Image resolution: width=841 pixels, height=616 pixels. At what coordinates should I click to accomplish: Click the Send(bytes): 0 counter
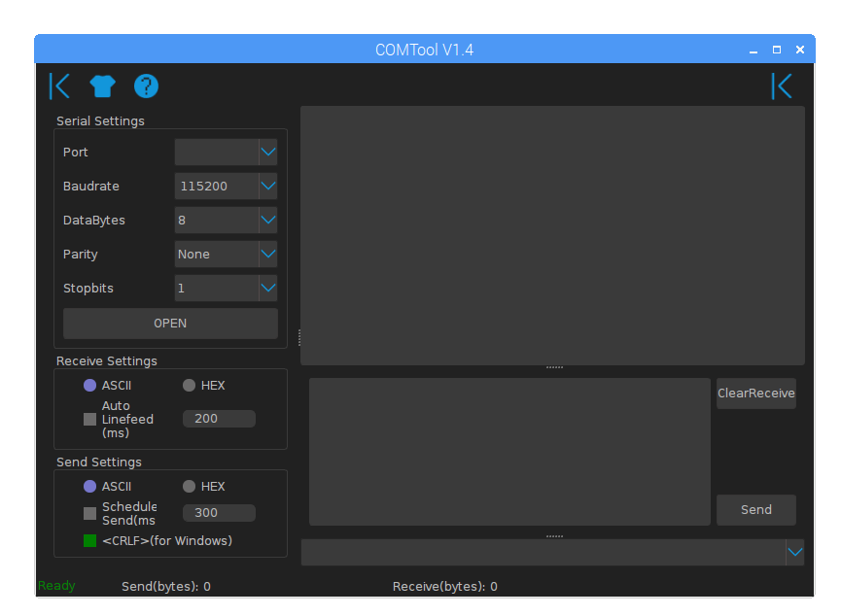[165, 587]
